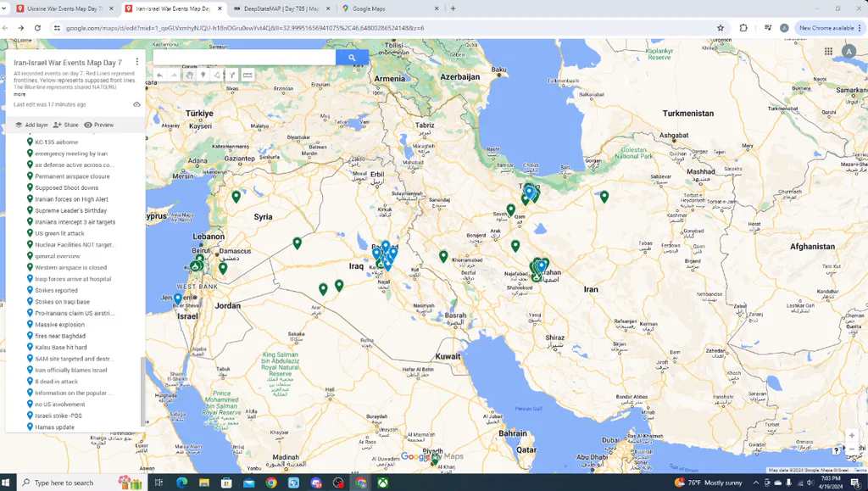Click the Share button

click(66, 126)
